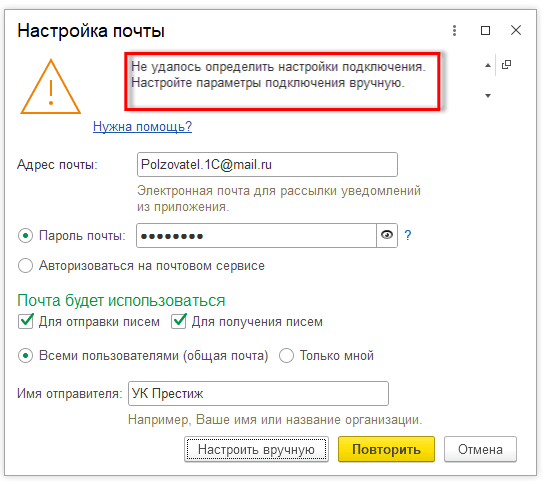This screenshot has height=484, width=545.
Task: Open error message in separate window icon
Action: (506, 65)
